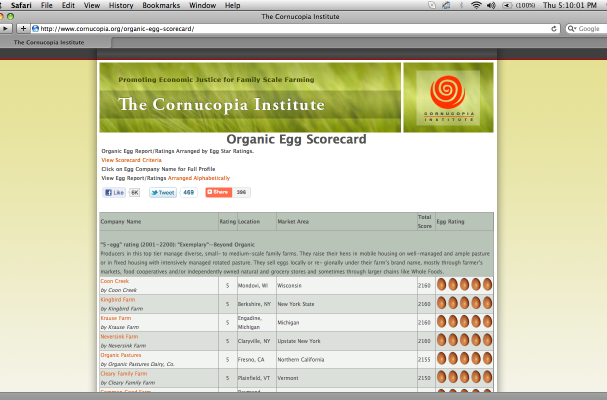The image size is (607, 400).
Task: Click the 2150 total score value
Action: [x=424, y=378]
